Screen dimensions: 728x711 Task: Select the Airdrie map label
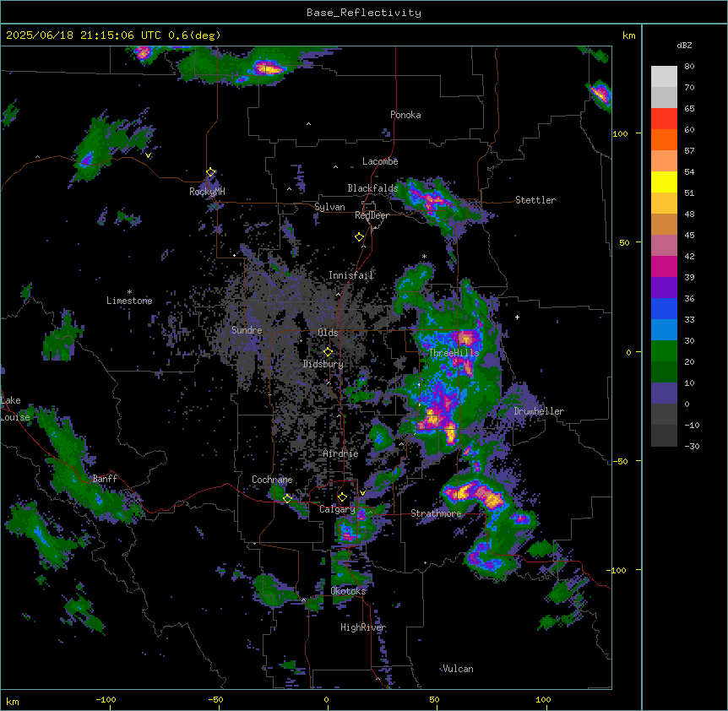coord(341,453)
